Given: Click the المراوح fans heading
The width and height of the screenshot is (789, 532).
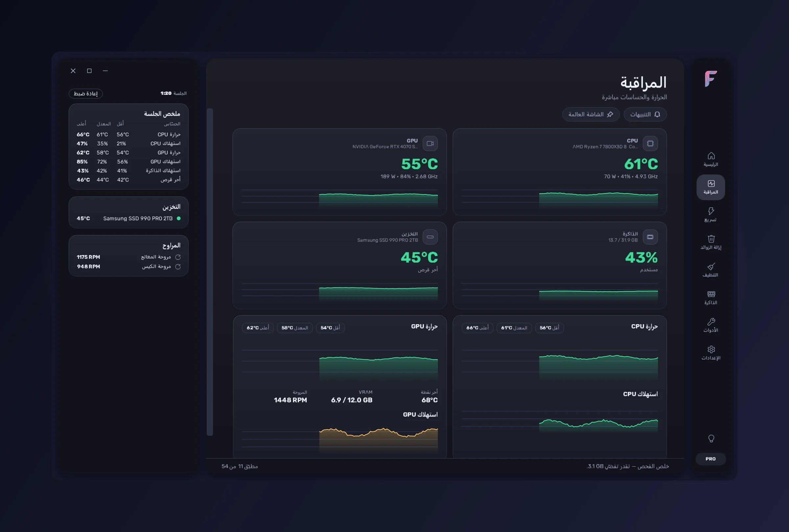Looking at the screenshot, I should point(171,245).
